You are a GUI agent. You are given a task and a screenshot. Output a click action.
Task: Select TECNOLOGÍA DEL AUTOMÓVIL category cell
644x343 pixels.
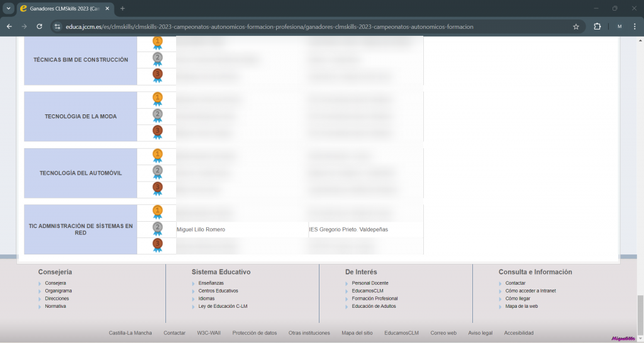[80, 173]
